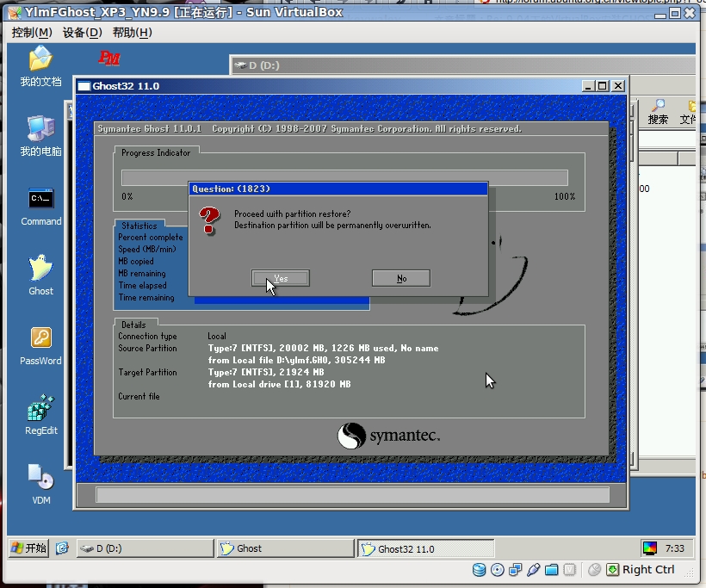Image resolution: width=706 pixels, height=588 pixels.
Task: Switch to D (D:) taskbar button
Action: [145, 548]
